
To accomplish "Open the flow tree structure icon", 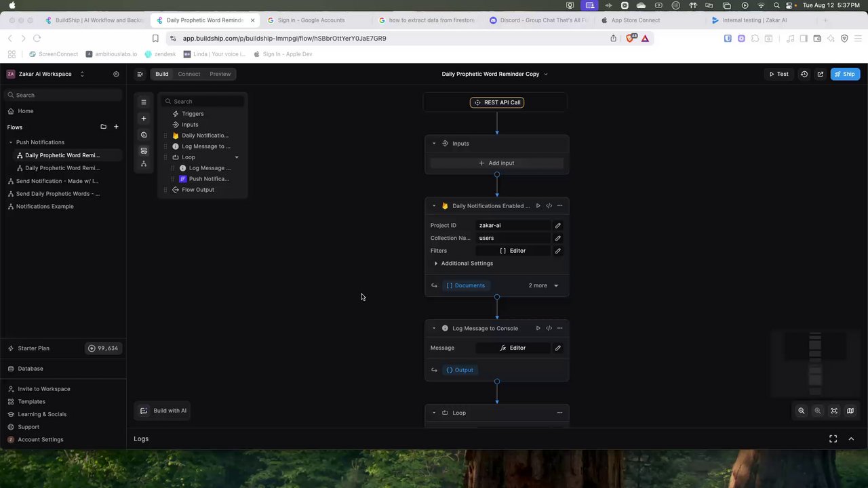I will [x=144, y=164].
